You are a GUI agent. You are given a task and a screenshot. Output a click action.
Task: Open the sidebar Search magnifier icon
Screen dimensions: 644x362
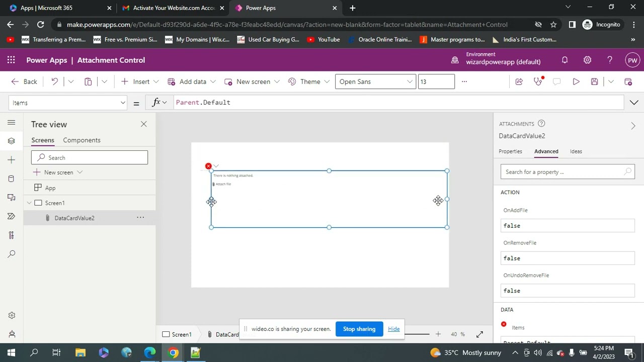(11, 254)
